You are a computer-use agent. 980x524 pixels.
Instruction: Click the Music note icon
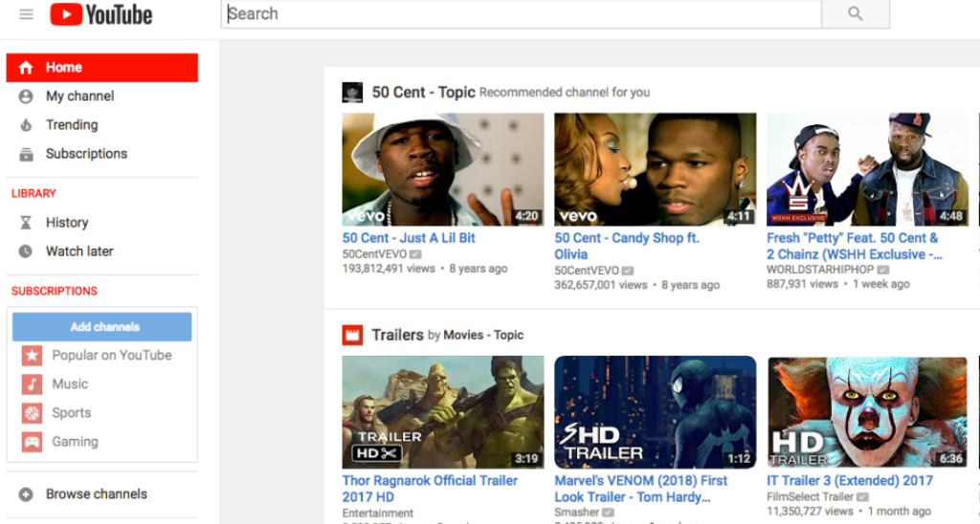(32, 384)
